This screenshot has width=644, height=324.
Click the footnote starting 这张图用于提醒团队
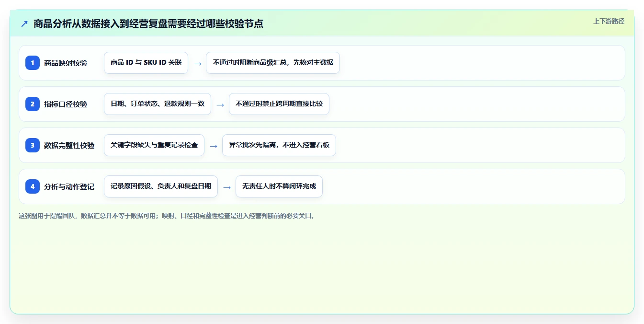168,216
